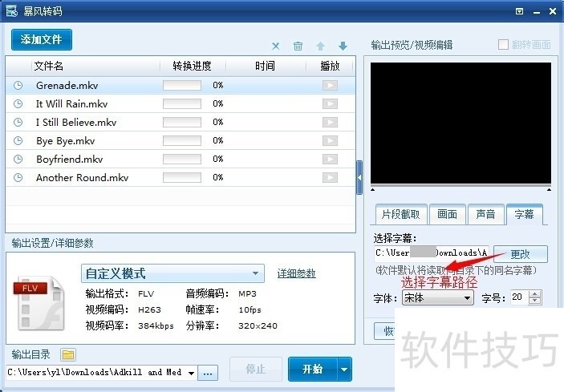
Task: Click clock status icon of Another Round.mkv
Action: [x=18, y=177]
